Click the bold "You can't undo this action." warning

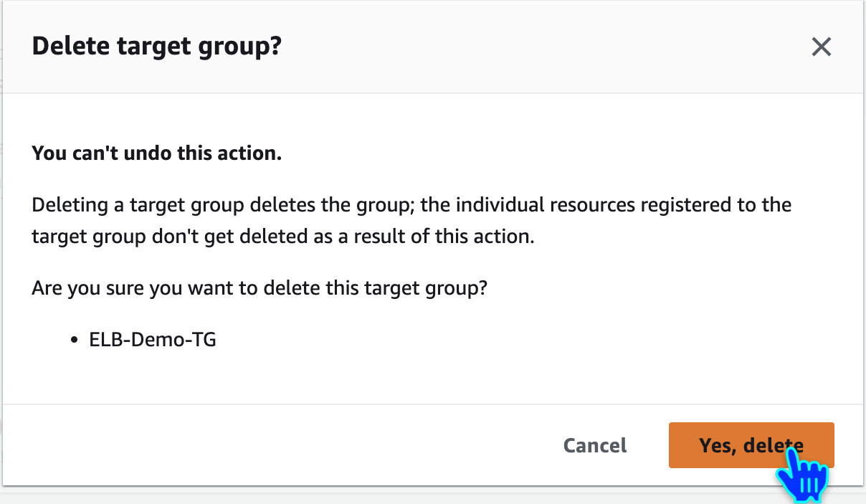tap(156, 154)
